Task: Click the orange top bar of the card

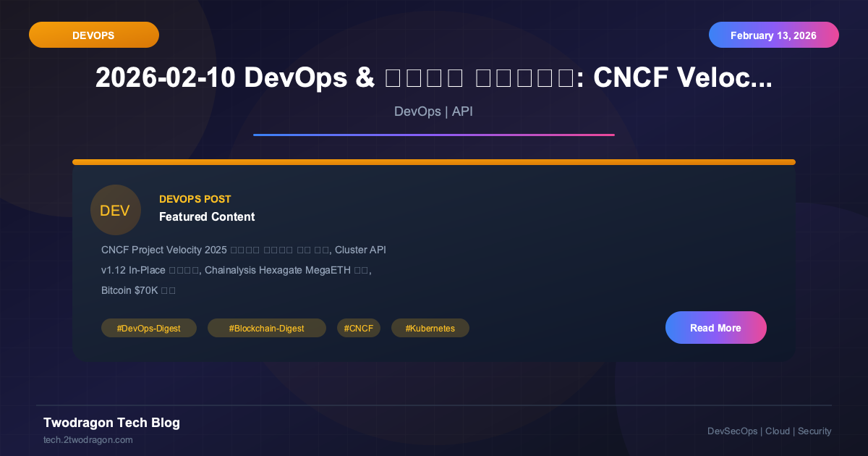Action: 434,161
